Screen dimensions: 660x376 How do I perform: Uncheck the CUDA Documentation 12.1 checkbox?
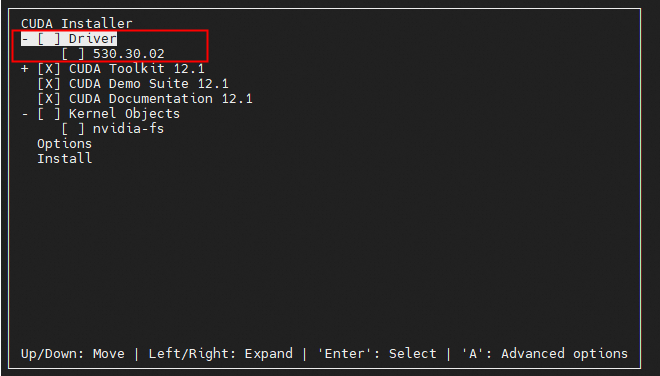49,99
